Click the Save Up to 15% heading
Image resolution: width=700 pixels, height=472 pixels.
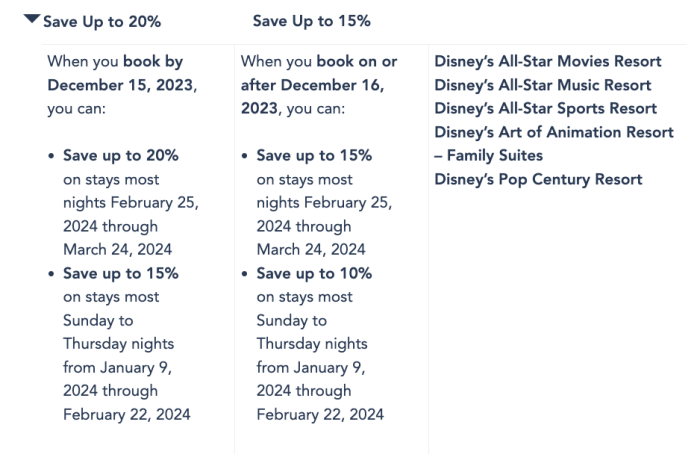coord(311,21)
